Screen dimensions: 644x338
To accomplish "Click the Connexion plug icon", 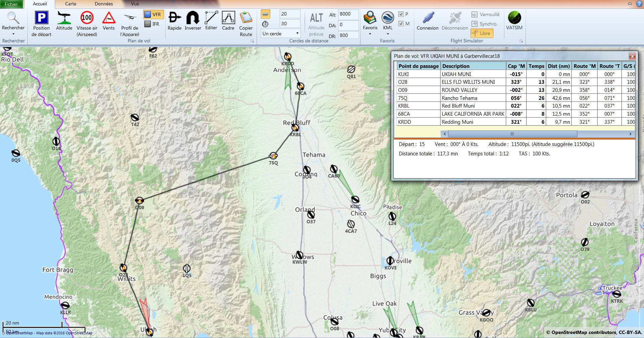I will click(428, 17).
